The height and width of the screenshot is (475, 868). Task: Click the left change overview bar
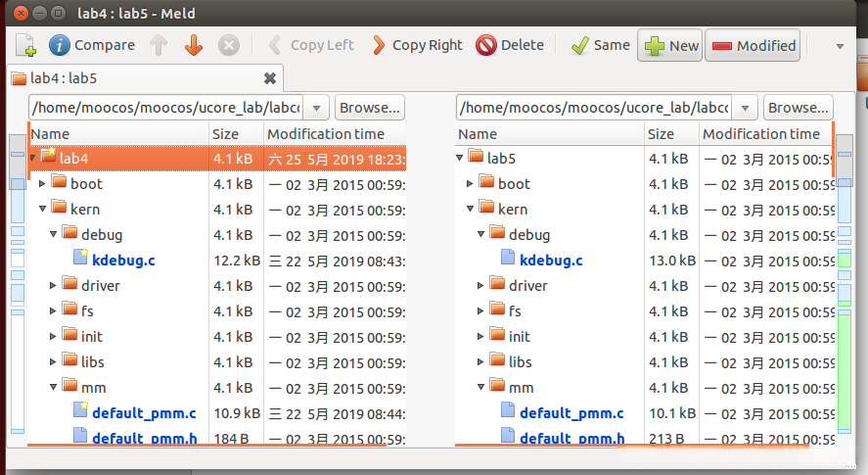coord(18,283)
